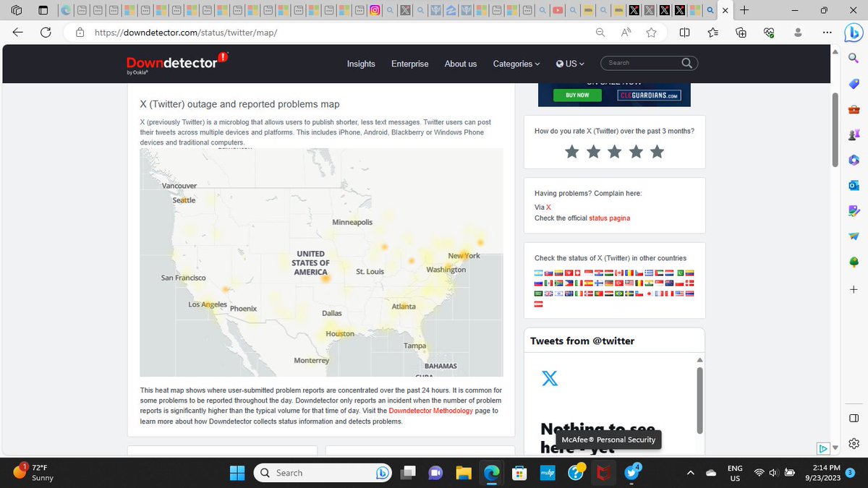Open Drop paper-plane in sidebar
The image size is (868, 488).
point(854,236)
